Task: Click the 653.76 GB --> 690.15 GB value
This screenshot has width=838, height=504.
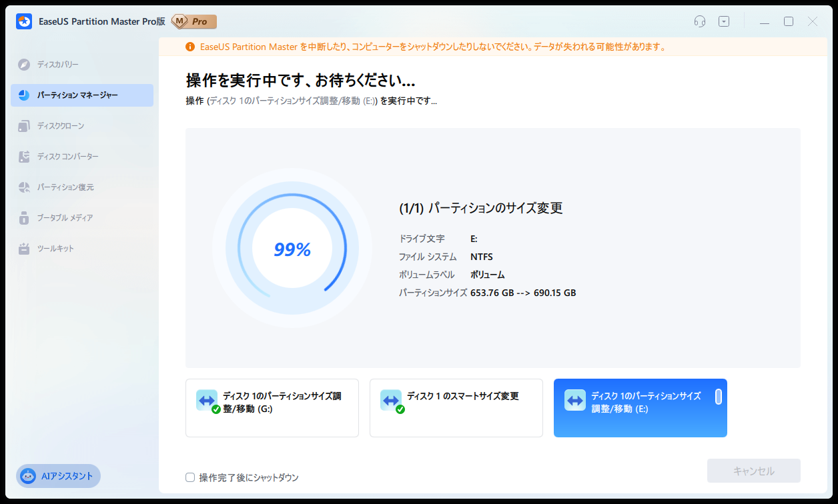Action: coord(523,293)
